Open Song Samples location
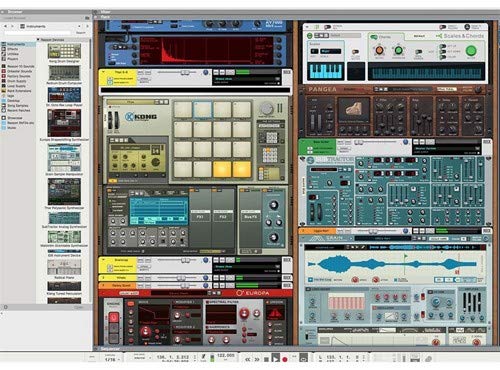The height and width of the screenshot is (370, 500). click(x=18, y=106)
